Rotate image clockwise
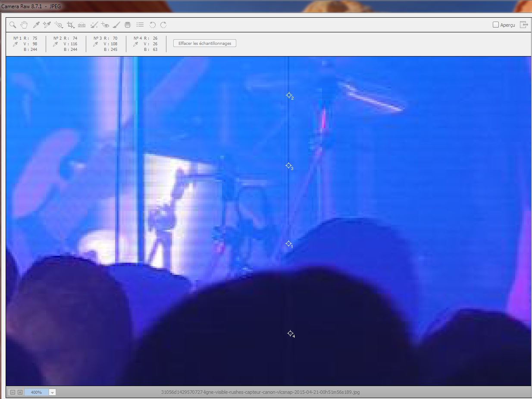This screenshot has width=532, height=399. (163, 25)
